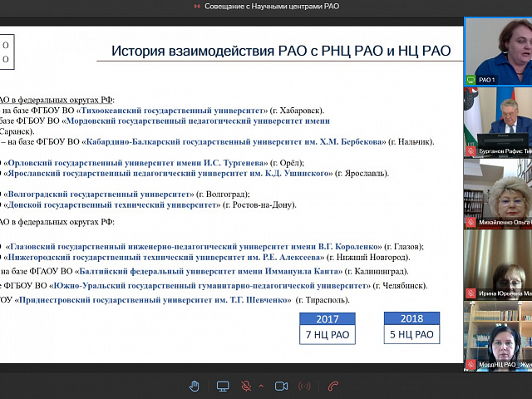This screenshot has width=532, height=399.
Task: Expand microphone options arrow
Action: 261,386
